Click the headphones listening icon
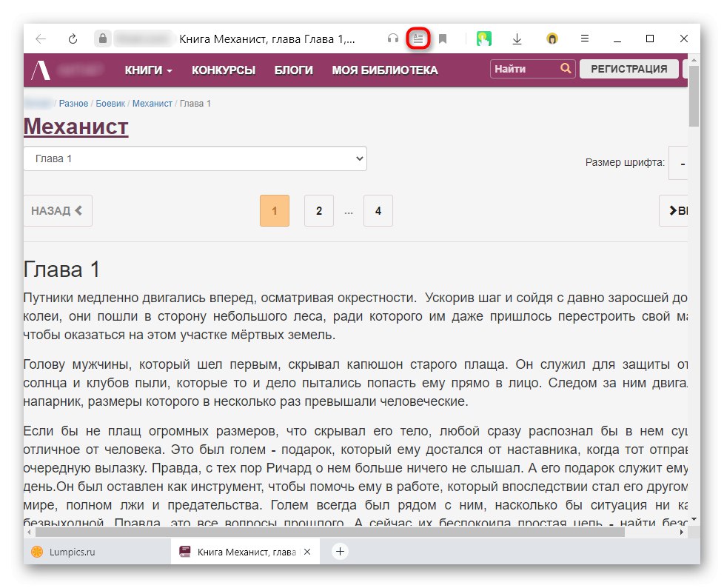 [392, 38]
